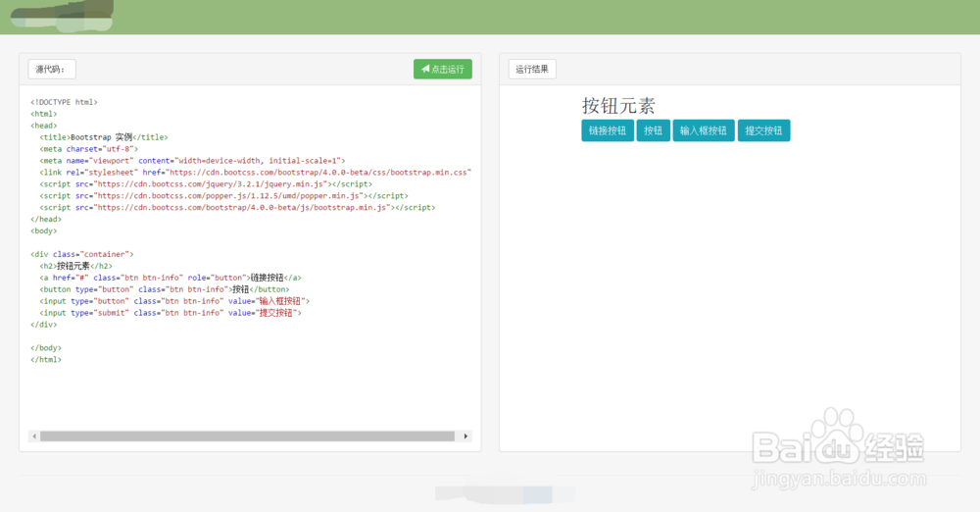The image size is (980, 512).
Task: Click the popper.min.js script line
Action: pyautogui.click(x=223, y=196)
